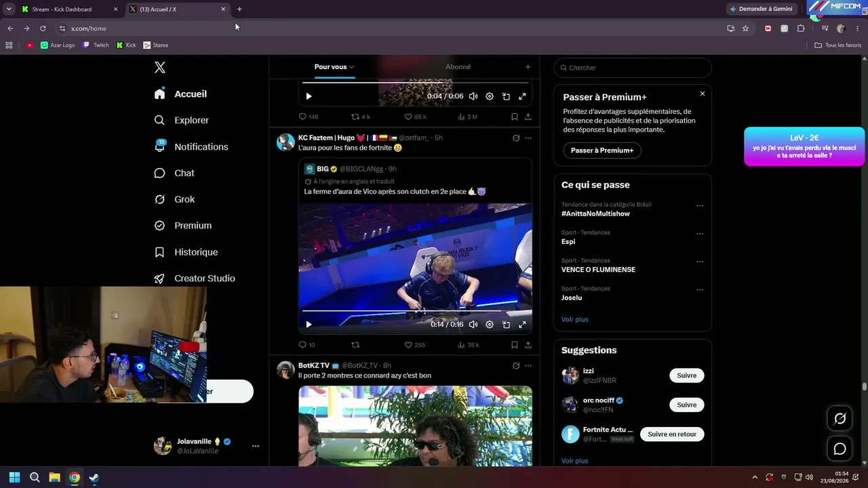Open the Azar Logo bookmark

point(58,45)
